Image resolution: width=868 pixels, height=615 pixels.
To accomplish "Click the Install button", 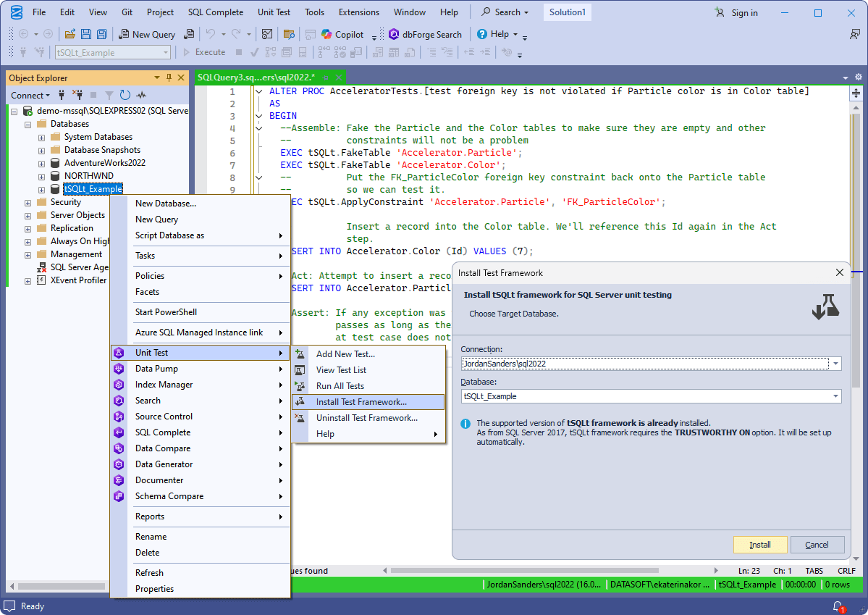I will [760, 545].
